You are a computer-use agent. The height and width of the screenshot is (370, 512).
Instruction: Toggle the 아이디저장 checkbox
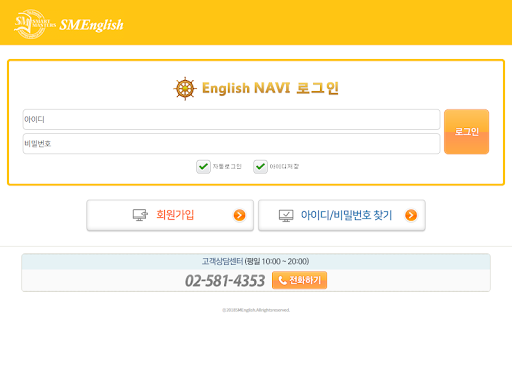click(260, 166)
